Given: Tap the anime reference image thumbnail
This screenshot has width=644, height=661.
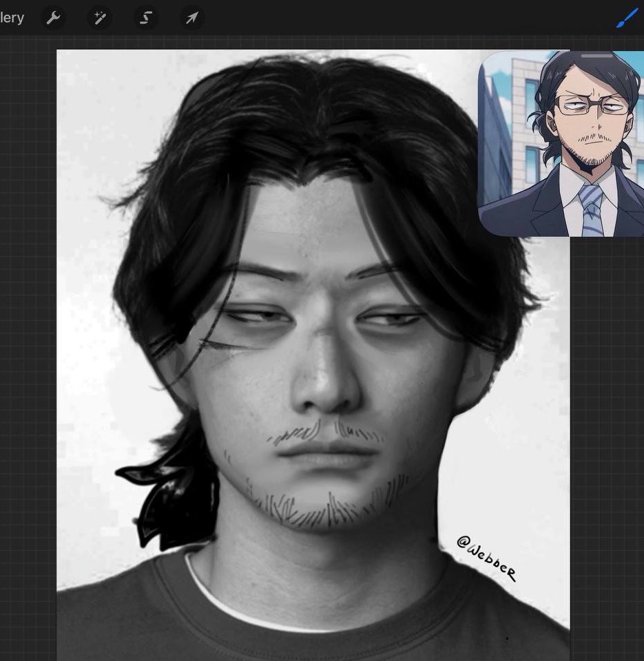Looking at the screenshot, I should (561, 144).
